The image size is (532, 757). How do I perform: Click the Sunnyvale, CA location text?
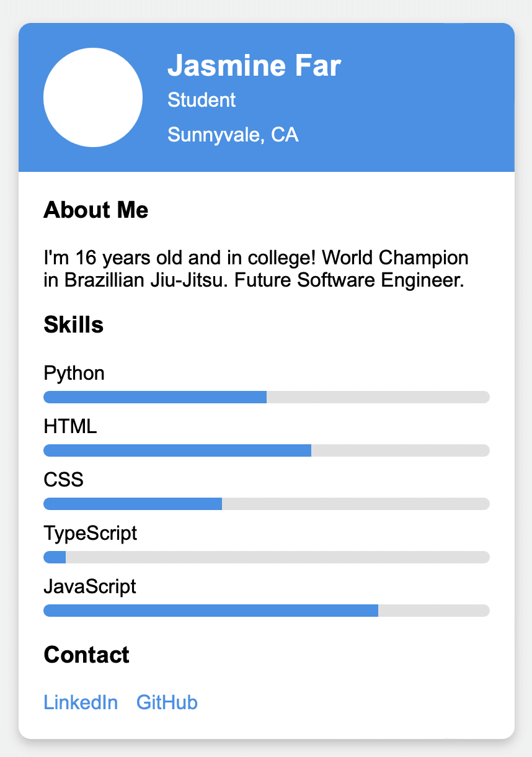tap(233, 135)
